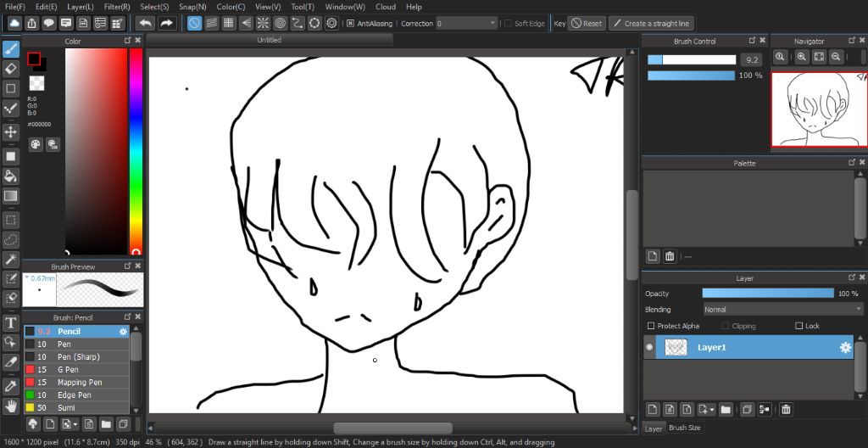This screenshot has width=868, height=448.
Task: Open the Filter(R) menu
Action: (x=117, y=7)
